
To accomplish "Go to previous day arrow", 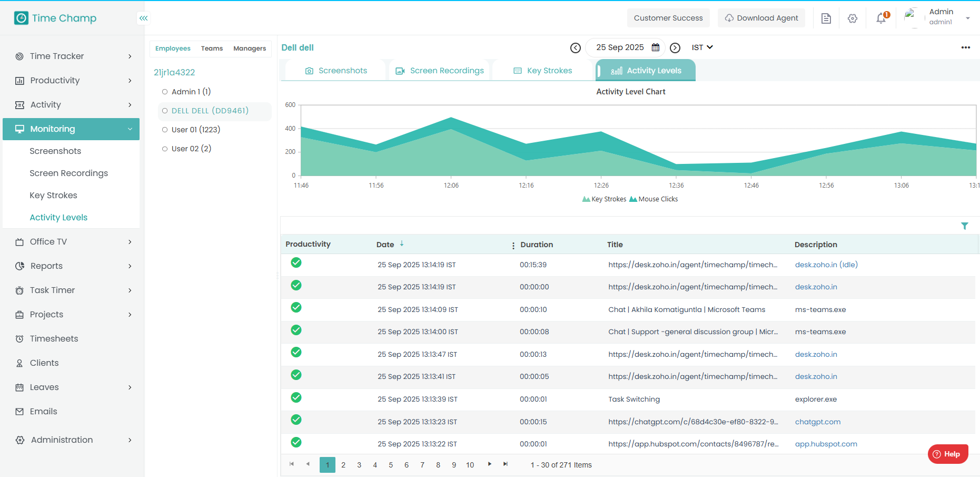I will (576, 48).
